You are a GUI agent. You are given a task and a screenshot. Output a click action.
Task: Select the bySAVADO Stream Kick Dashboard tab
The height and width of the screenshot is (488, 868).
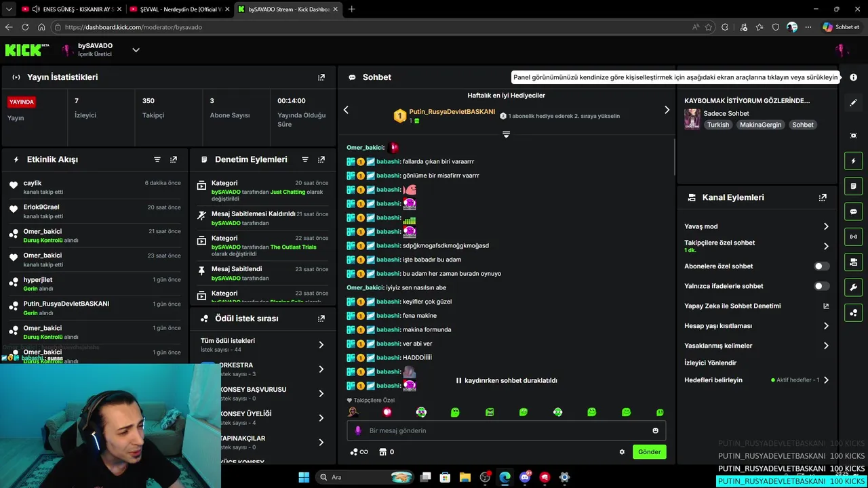[288, 9]
